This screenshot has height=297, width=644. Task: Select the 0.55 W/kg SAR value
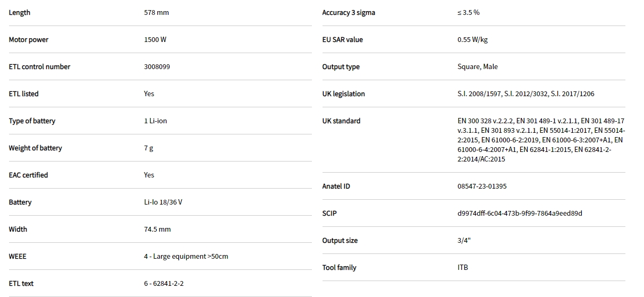point(472,40)
